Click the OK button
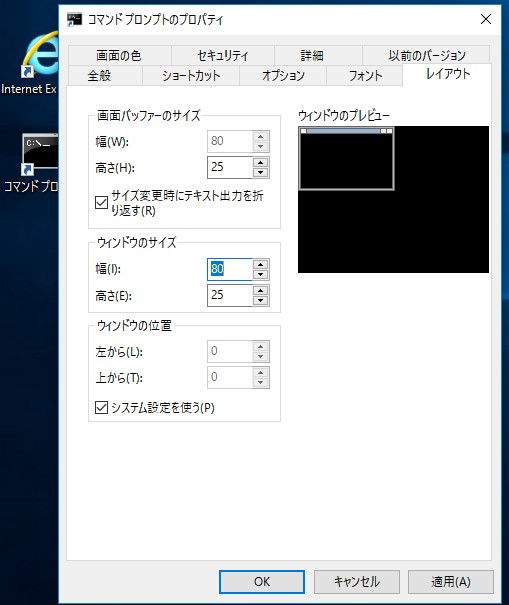509x605 pixels. pyautogui.click(x=262, y=581)
